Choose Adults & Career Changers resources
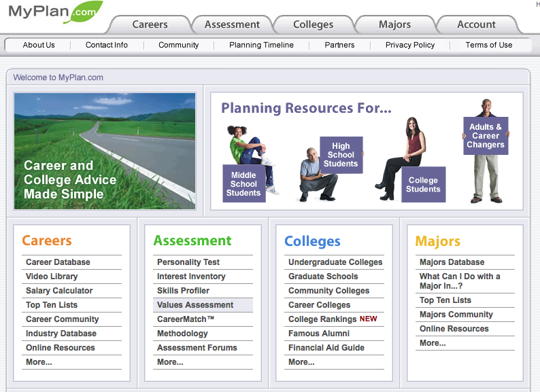 [x=486, y=136]
